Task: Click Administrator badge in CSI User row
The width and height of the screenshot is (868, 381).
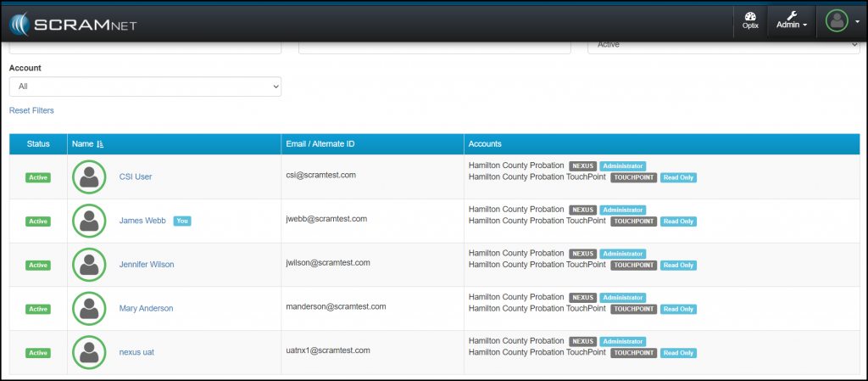Action: (623, 165)
